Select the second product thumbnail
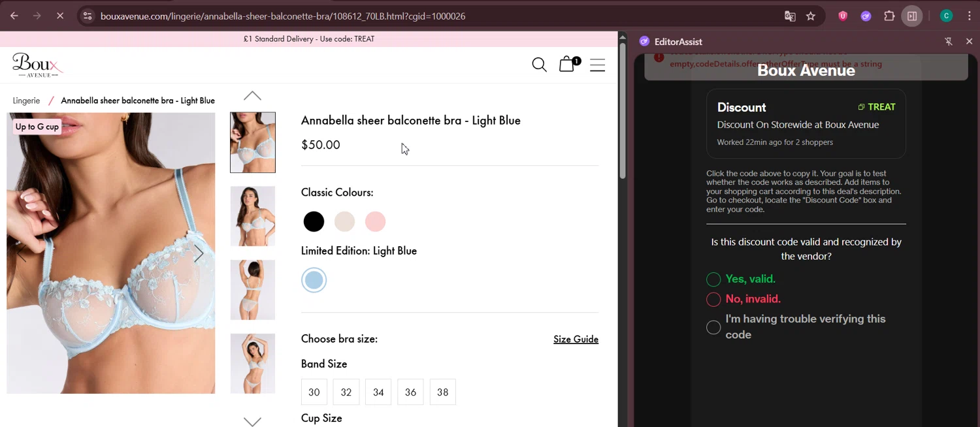 (x=253, y=216)
